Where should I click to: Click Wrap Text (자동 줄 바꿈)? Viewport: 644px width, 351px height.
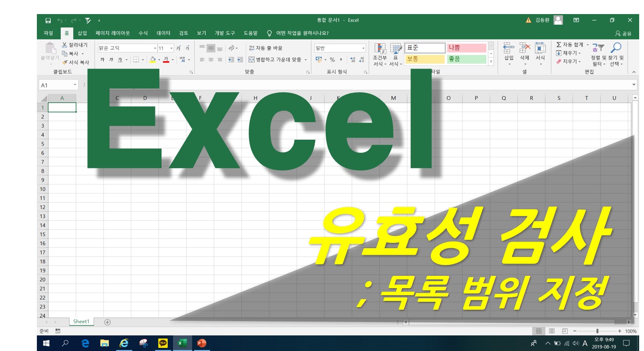coord(266,48)
